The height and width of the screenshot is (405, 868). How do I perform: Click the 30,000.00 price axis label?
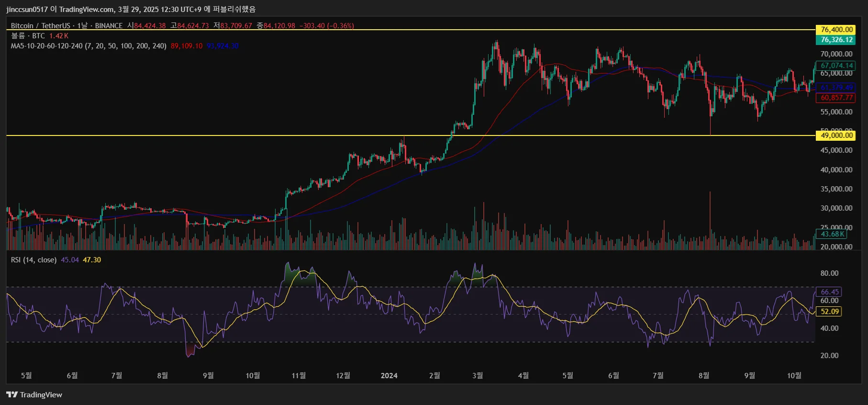click(836, 208)
